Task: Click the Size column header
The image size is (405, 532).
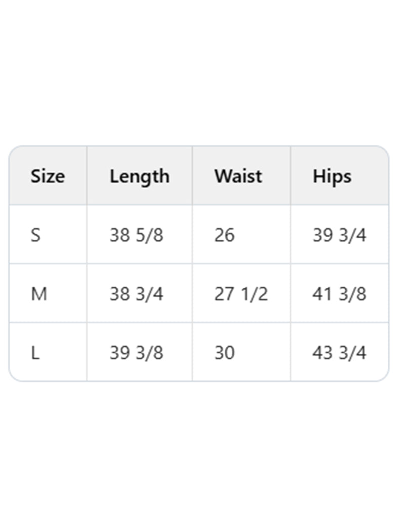Action: [x=48, y=176]
